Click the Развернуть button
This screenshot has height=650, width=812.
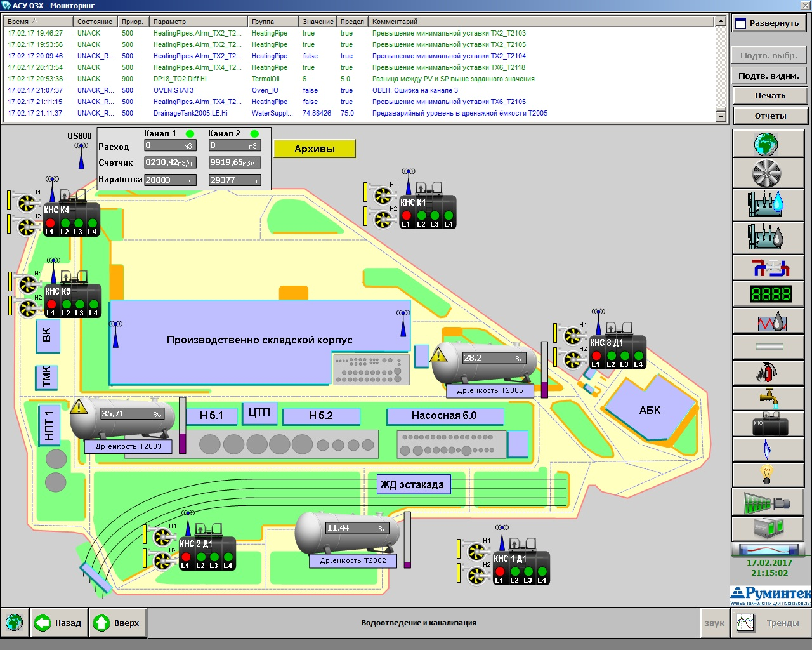(769, 23)
